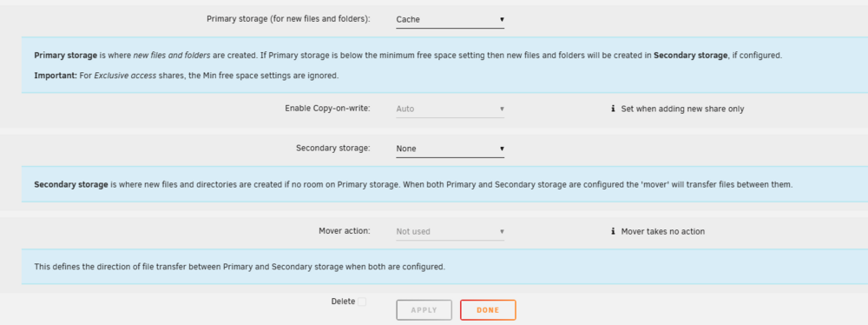Image resolution: width=868 pixels, height=325 pixels.
Task: Open the Primary storage dropdown showing Cache
Action: [x=450, y=19]
